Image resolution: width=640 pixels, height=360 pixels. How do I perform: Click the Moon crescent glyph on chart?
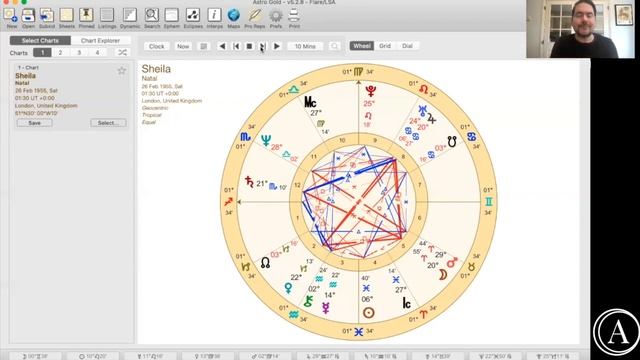coord(442,275)
